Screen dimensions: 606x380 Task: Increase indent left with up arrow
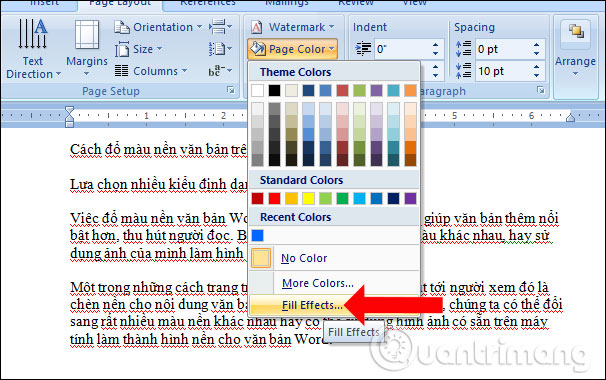pyautogui.click(x=436, y=44)
